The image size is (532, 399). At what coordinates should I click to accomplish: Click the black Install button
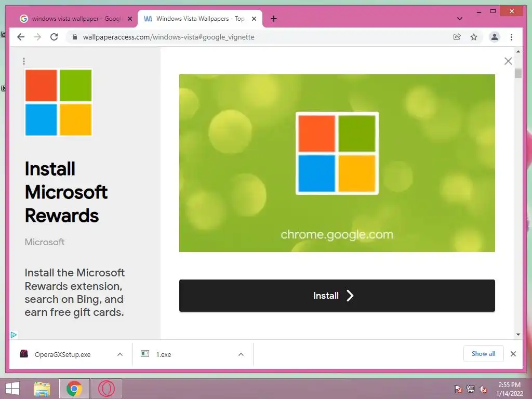point(337,296)
